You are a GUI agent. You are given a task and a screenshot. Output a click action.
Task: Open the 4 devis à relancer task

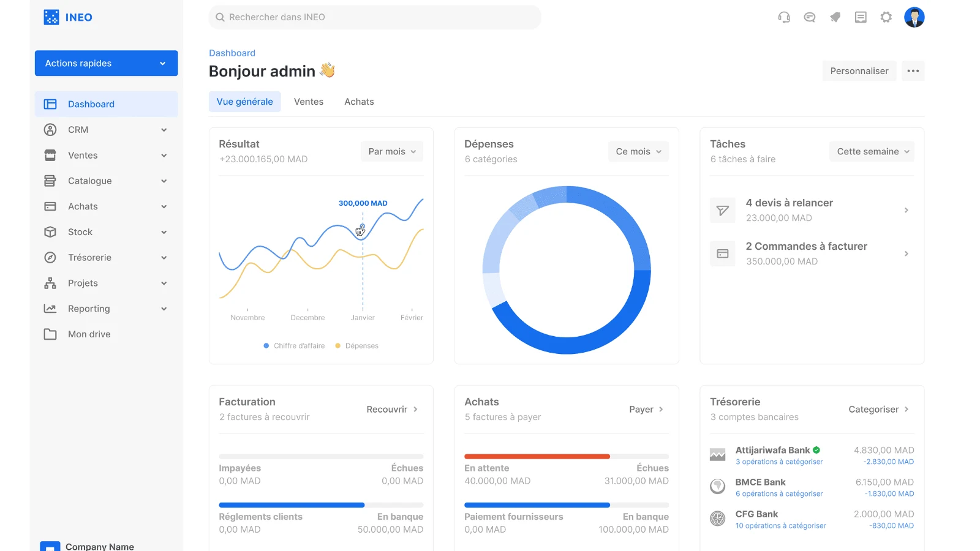812,210
